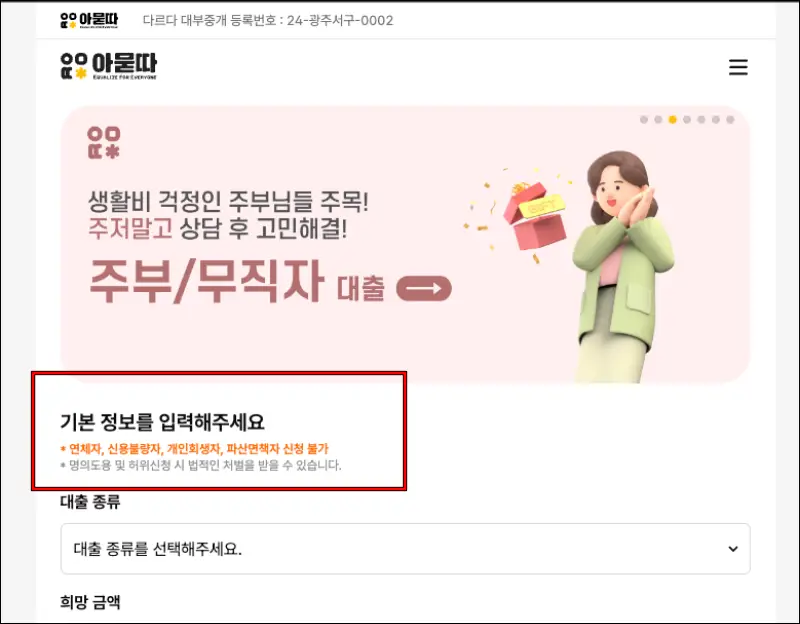This screenshot has height=624, width=800.
Task: Jump to the sixth banner slide dot
Action: coord(716,119)
